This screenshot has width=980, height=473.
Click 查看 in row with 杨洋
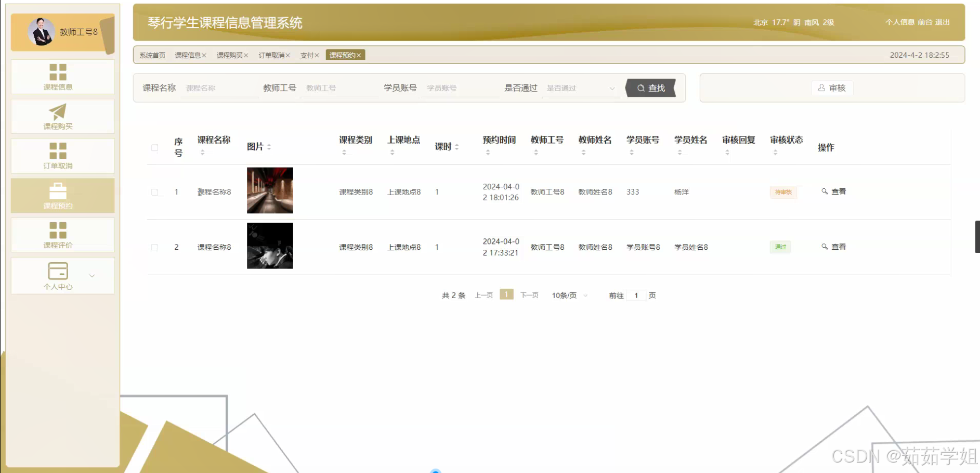[x=834, y=191]
